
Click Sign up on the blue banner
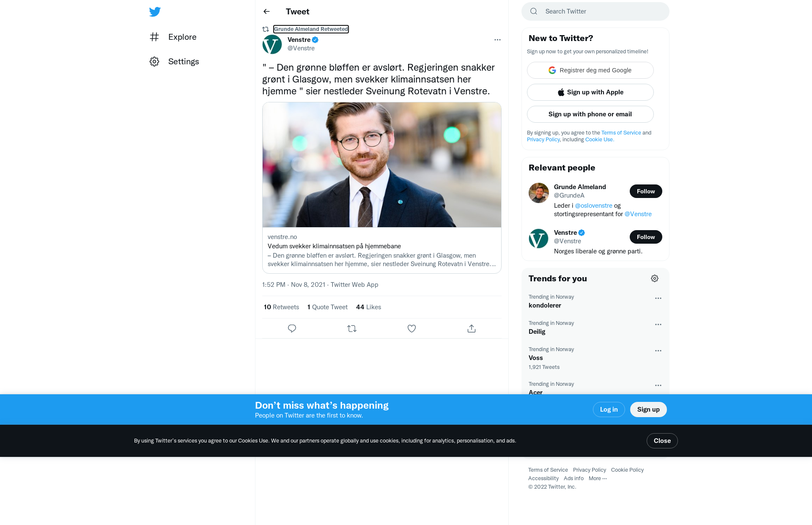point(648,410)
